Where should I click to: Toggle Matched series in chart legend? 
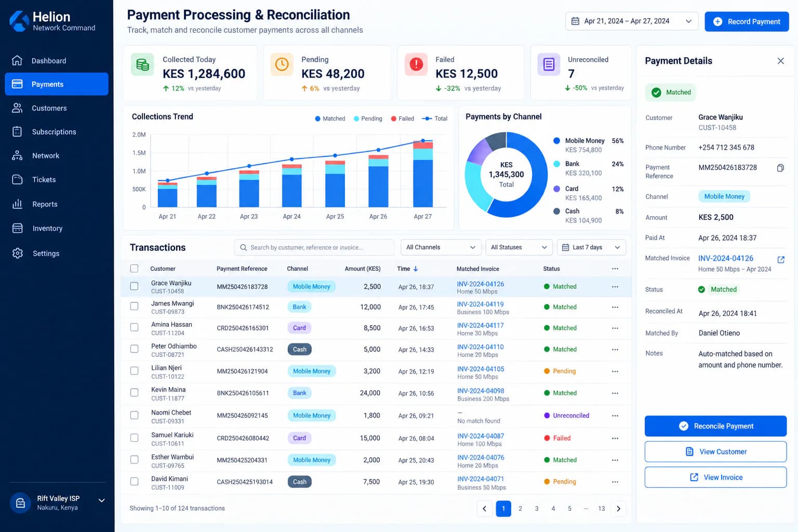coord(330,118)
